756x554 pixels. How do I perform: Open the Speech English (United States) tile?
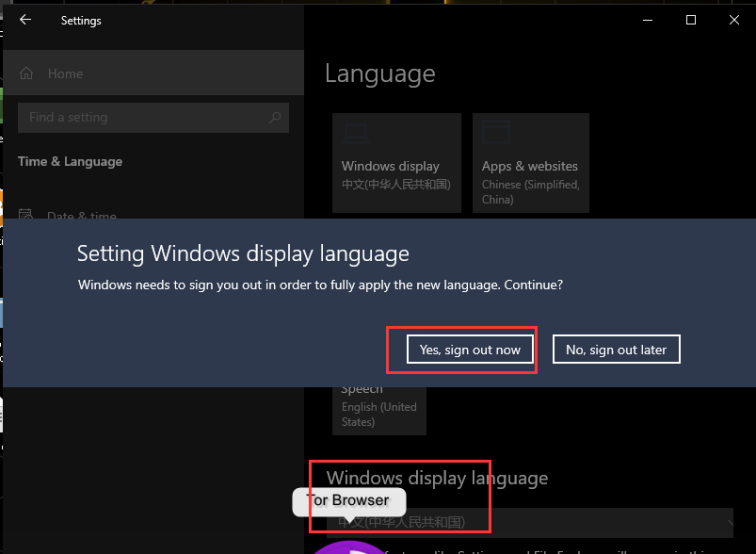tap(379, 410)
